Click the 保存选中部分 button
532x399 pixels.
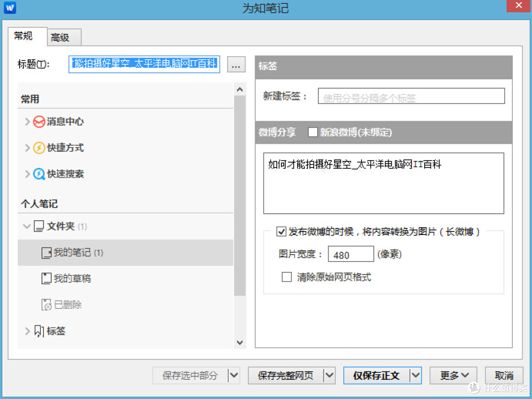[x=190, y=375]
